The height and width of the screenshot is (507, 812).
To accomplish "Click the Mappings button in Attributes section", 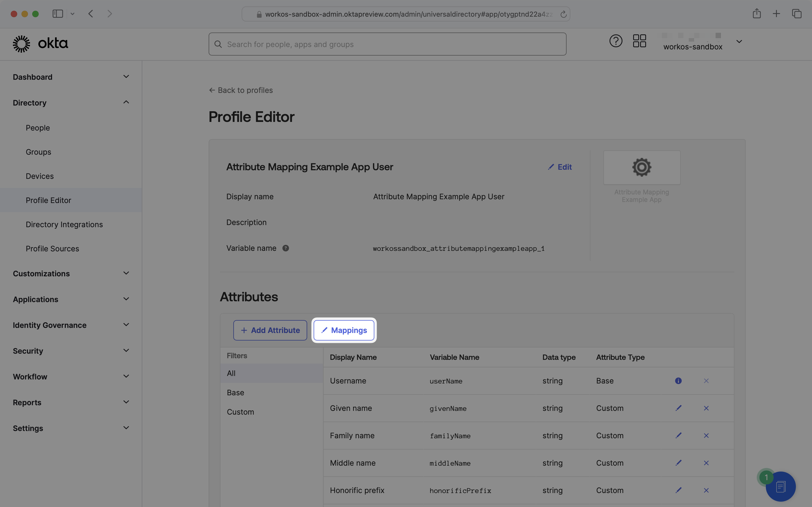I will 343,330.
